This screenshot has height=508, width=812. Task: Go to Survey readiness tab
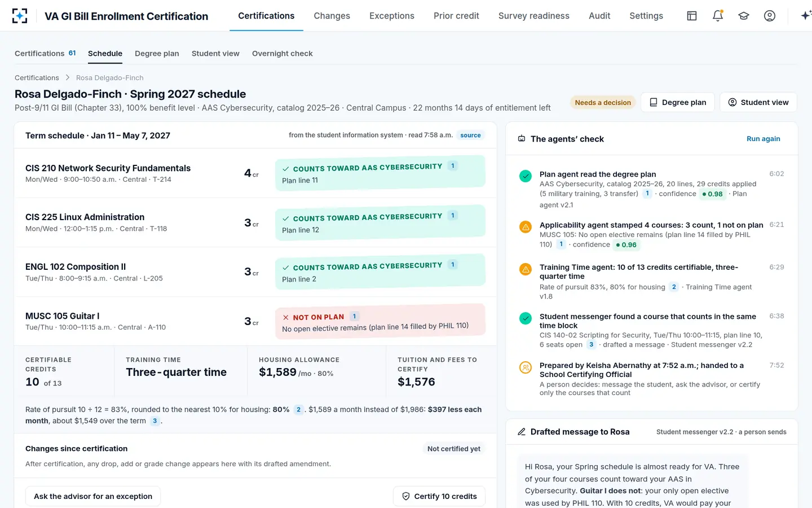534,16
